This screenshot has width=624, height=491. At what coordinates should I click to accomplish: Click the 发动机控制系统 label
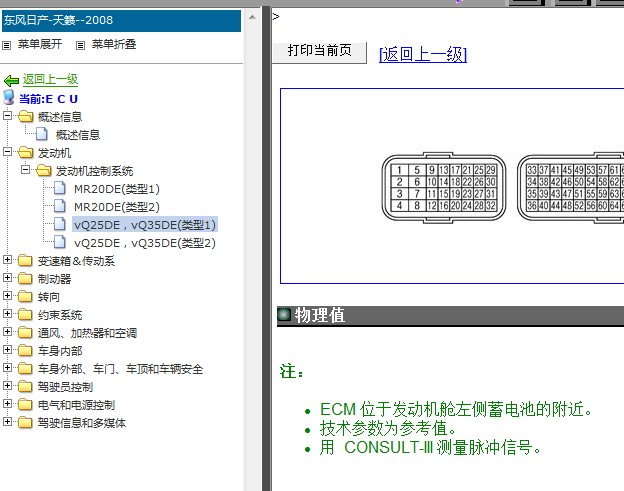94,171
